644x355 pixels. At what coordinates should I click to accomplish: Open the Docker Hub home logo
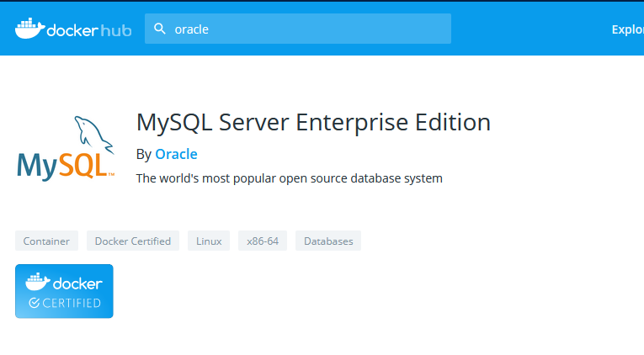tap(73, 29)
